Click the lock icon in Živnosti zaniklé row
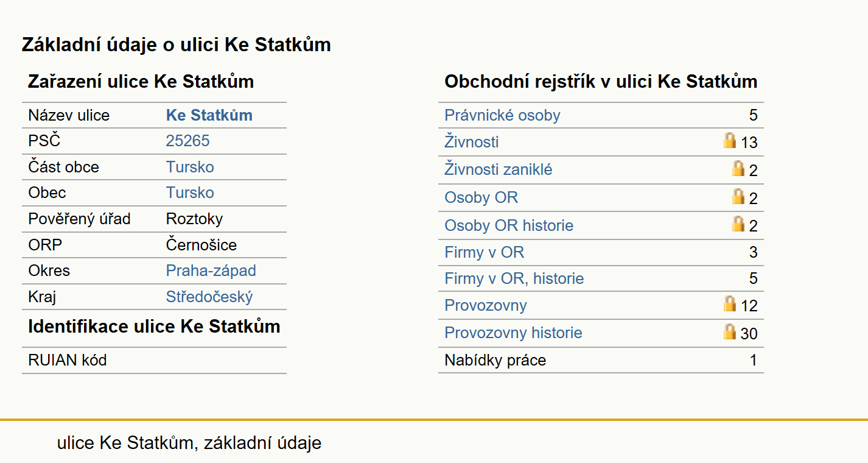868x463 pixels. (x=738, y=168)
